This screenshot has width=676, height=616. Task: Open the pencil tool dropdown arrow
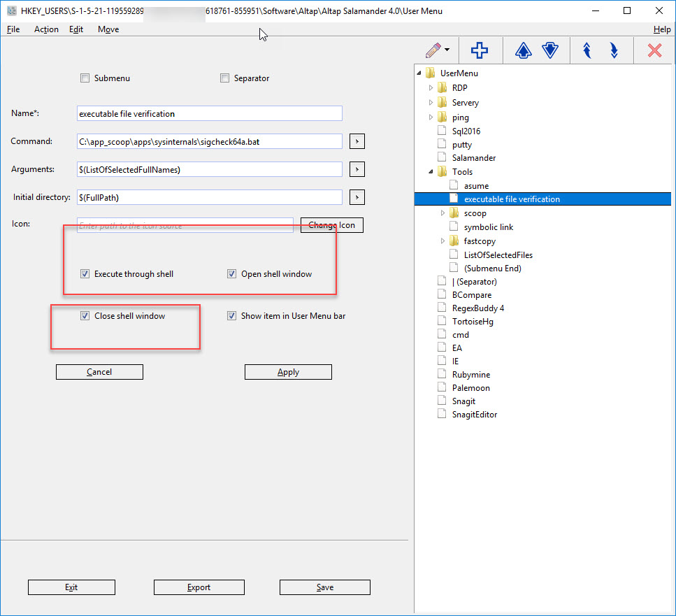(x=447, y=50)
